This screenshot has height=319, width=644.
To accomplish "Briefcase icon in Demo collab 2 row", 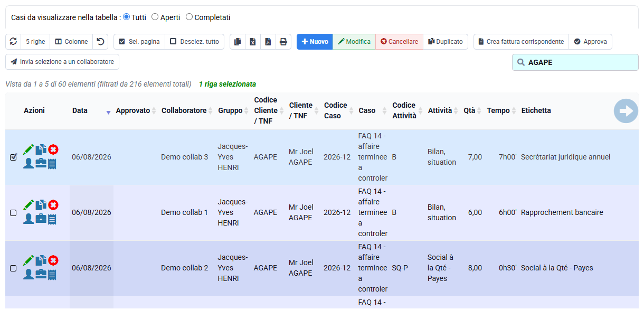I will pyautogui.click(x=41, y=274).
